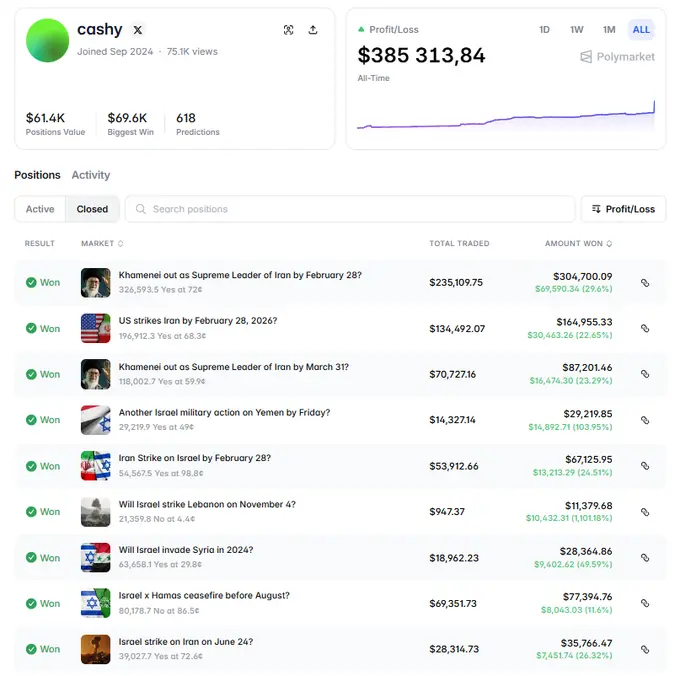Viewport: 680px width, 676px height.
Task: Click the Search positions field
Action: pyautogui.click(x=350, y=209)
